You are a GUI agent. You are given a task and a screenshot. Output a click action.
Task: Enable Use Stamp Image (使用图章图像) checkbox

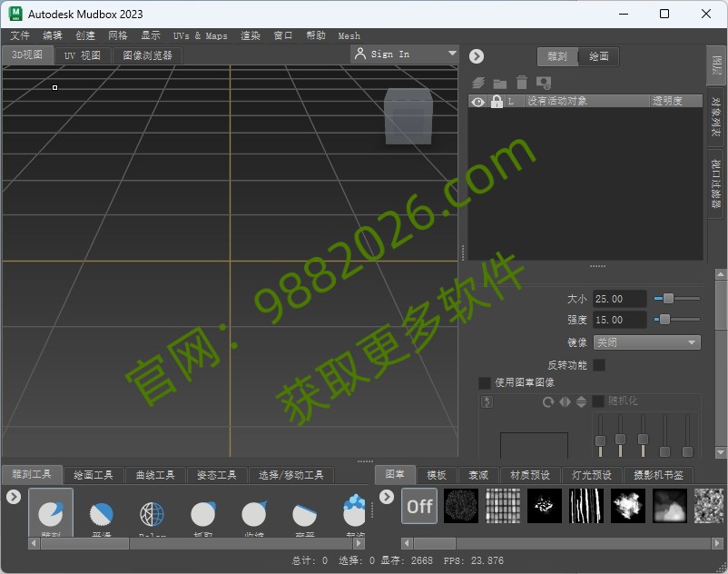[x=484, y=382]
